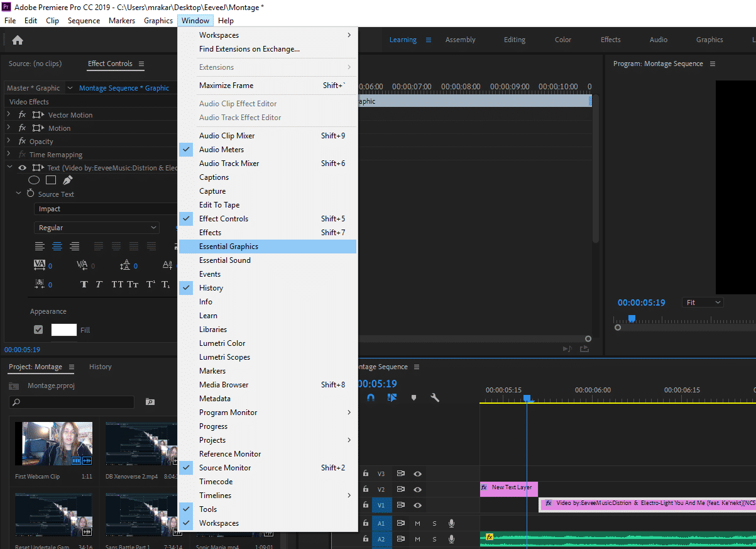Enable all caps text formatting
This screenshot has width=756, height=549.
click(x=117, y=284)
